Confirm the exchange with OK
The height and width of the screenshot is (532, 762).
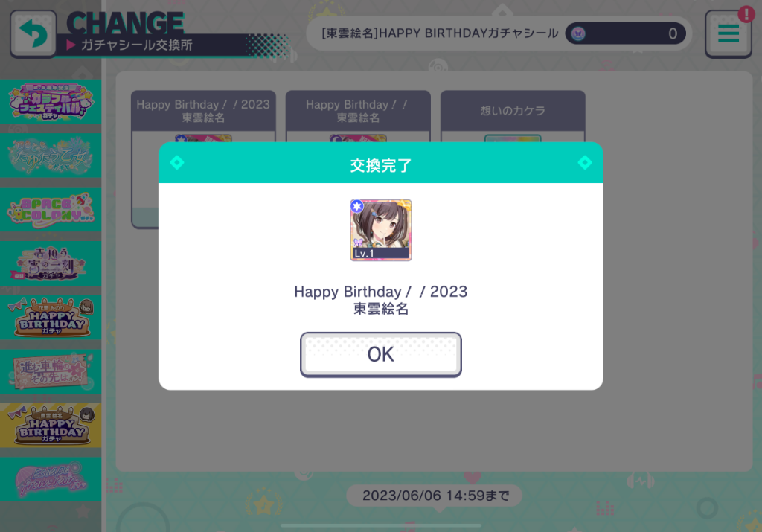[380, 355]
